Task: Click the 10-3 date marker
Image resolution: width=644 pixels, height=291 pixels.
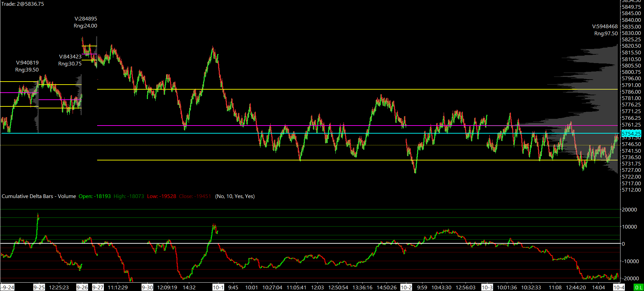Action: tap(487, 287)
